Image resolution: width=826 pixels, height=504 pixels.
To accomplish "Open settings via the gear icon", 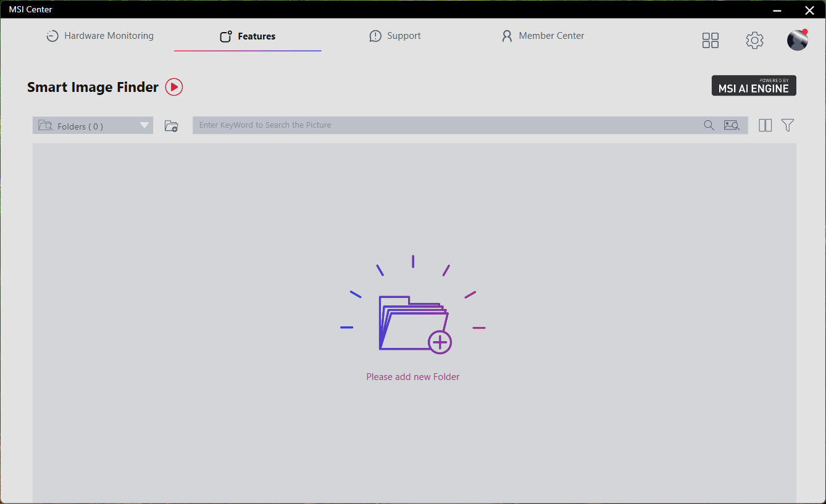I will point(754,41).
